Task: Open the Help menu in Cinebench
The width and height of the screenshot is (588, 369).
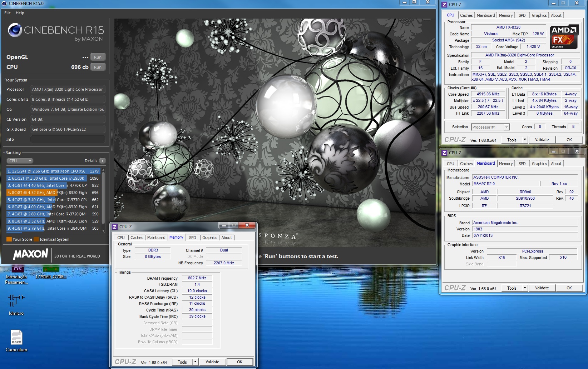Action: tap(20, 13)
